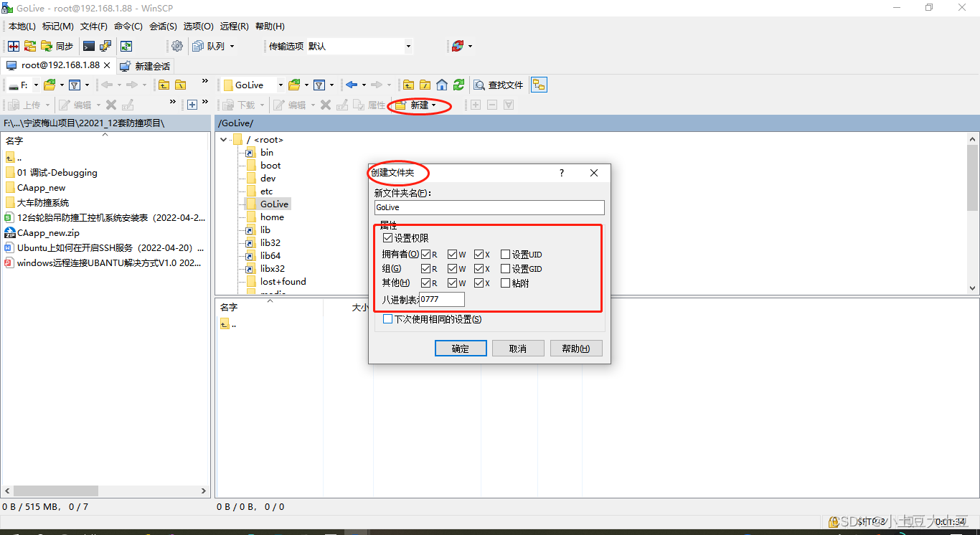Viewport: 980px width, 535px height.
Task: Close the root@192.168.1.88 session tab
Action: [x=107, y=65]
